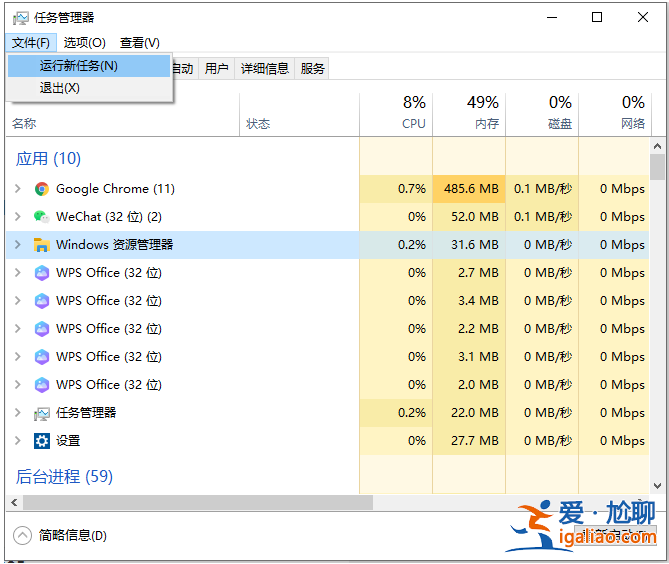669x564 pixels.
Task: Expand the WeChat (32 位) process group
Action: pos(17,217)
